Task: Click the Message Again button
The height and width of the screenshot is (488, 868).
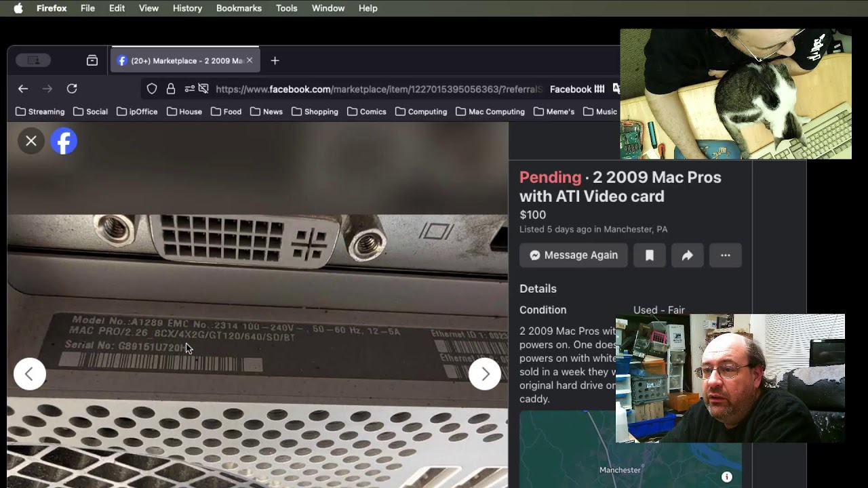Action: [x=574, y=256]
